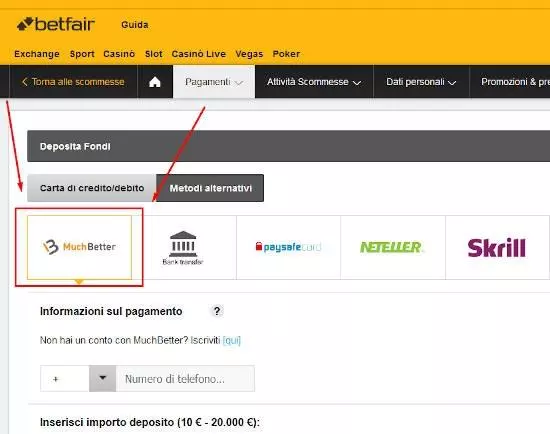Navigate to Poker
Viewport: 550px width, 434px height.
point(286,54)
